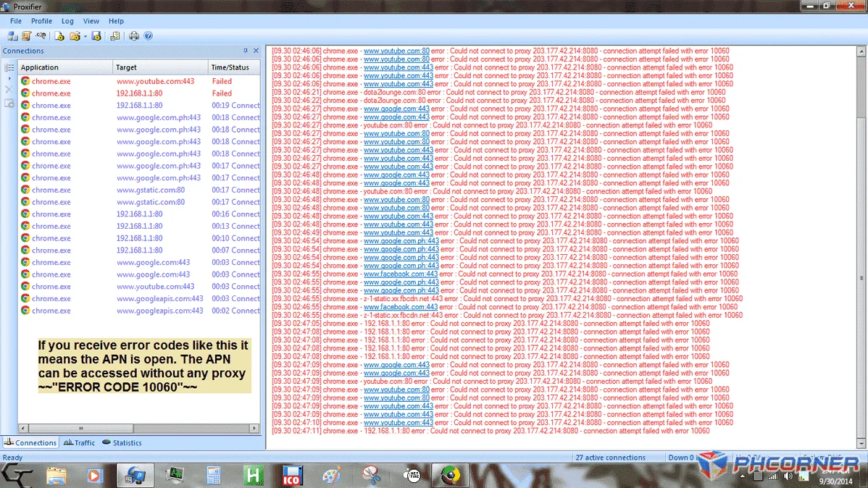Create a new profile via toolbar icon
This screenshot has width=868, height=488.
point(59,36)
